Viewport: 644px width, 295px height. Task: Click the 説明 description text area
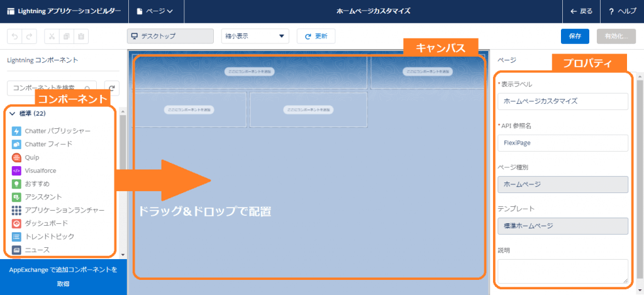(x=563, y=271)
